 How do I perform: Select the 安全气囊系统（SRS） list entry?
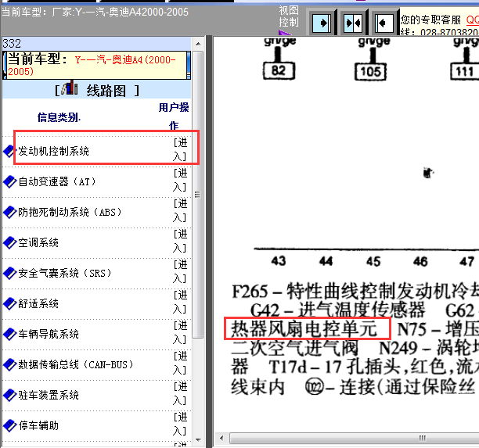pyautogui.click(x=64, y=273)
